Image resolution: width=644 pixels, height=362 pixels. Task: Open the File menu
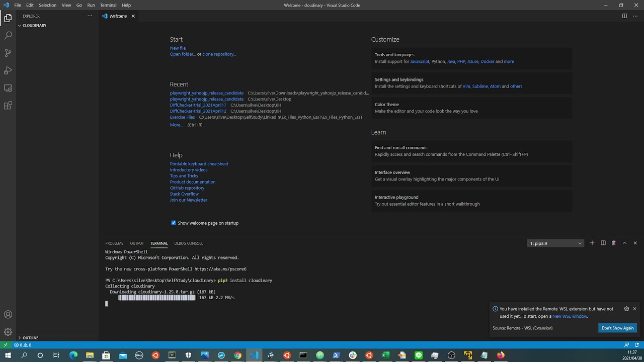pyautogui.click(x=18, y=5)
